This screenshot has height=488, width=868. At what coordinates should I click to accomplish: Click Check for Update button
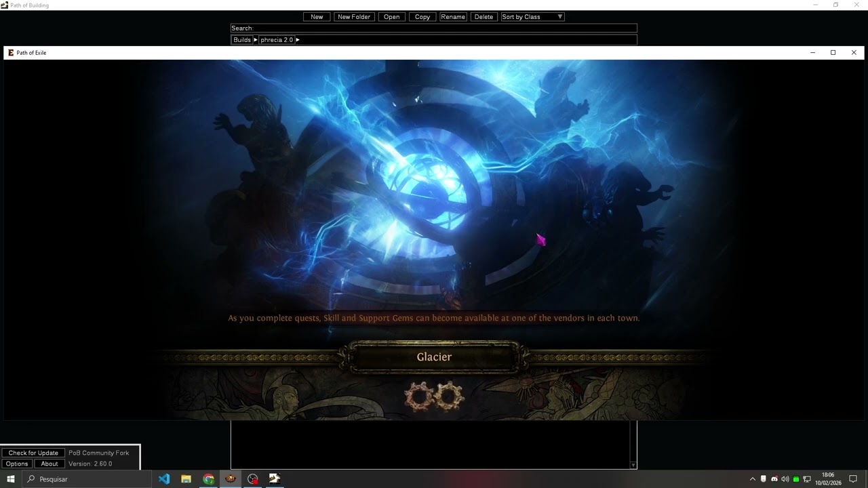click(33, 453)
